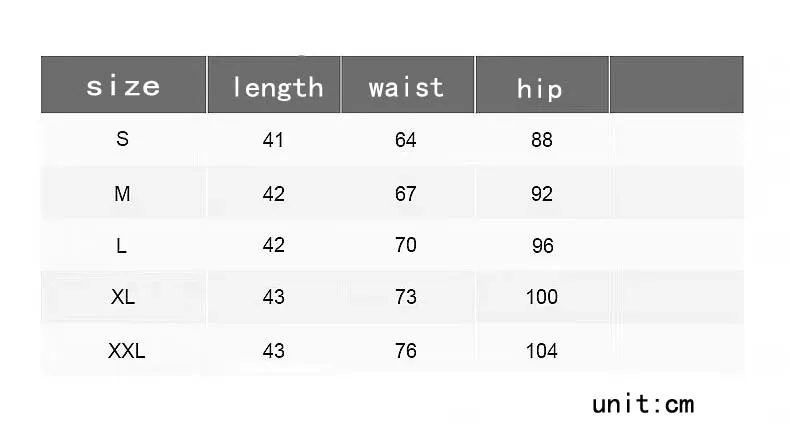Select the XXL size row label
The width and height of the screenshot is (790, 426).
tap(126, 350)
